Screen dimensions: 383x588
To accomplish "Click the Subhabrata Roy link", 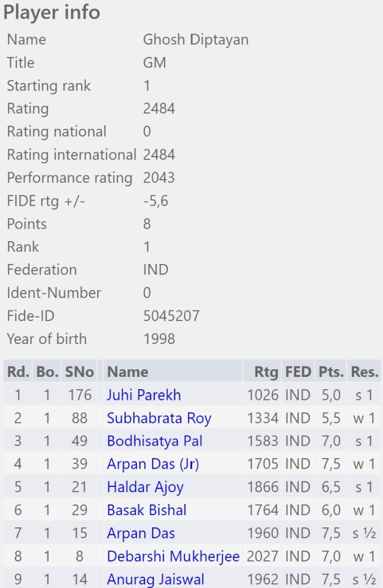I will click(x=159, y=418).
